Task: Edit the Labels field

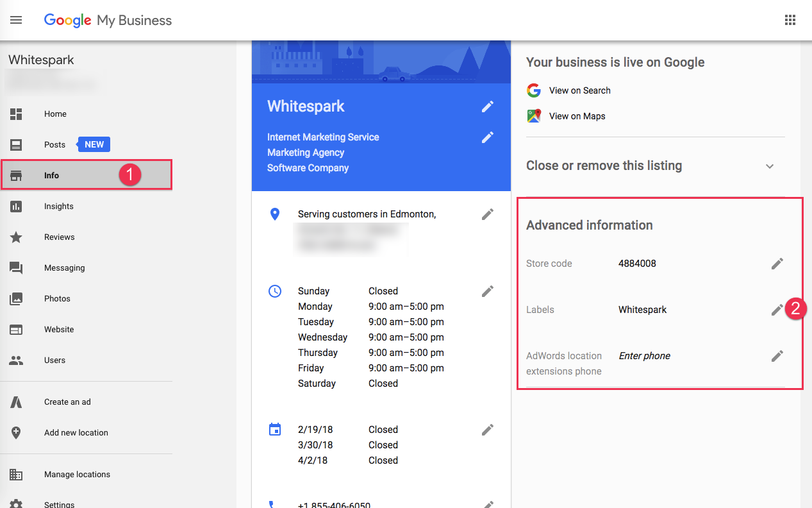Action: 777,310
